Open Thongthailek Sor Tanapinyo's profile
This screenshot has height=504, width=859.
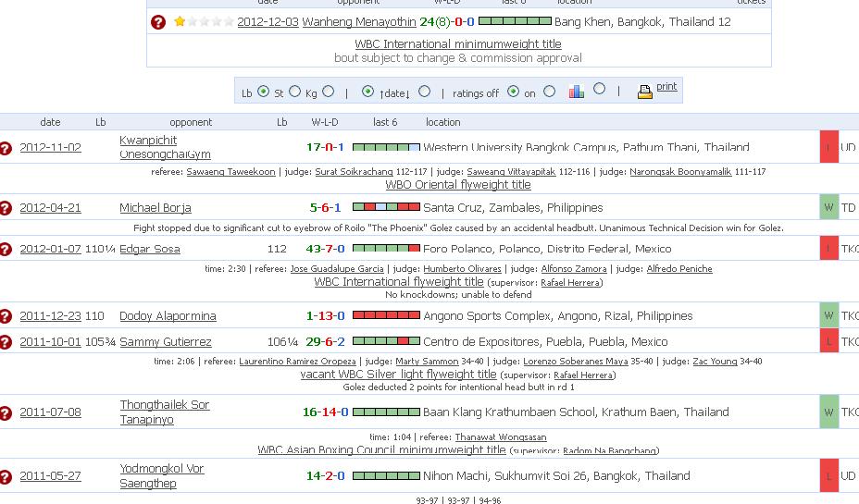(x=165, y=412)
